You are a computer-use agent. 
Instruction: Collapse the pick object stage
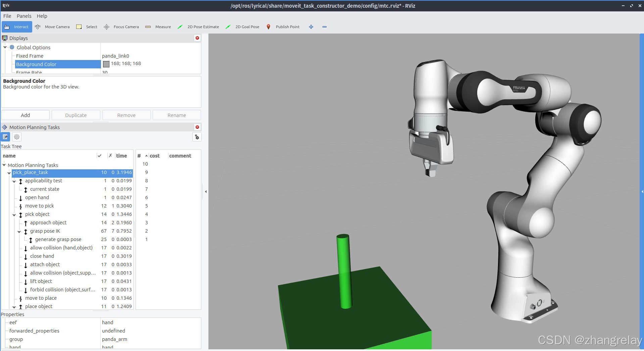click(14, 215)
